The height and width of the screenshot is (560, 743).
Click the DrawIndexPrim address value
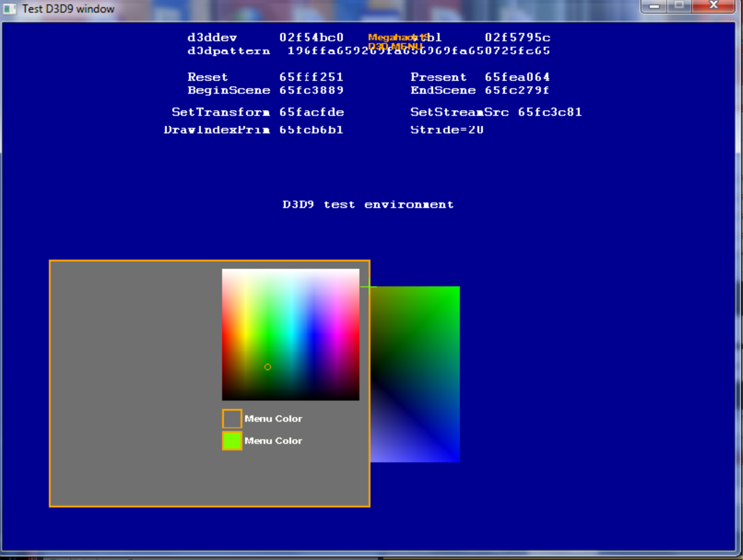[311, 130]
